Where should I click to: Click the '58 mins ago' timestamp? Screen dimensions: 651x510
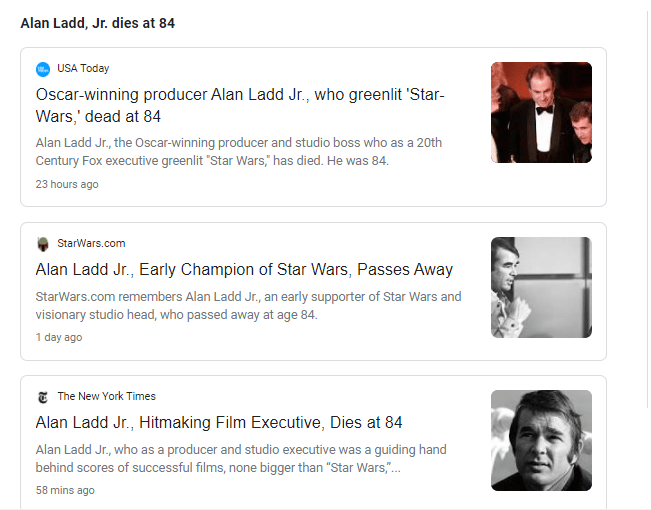tap(65, 491)
